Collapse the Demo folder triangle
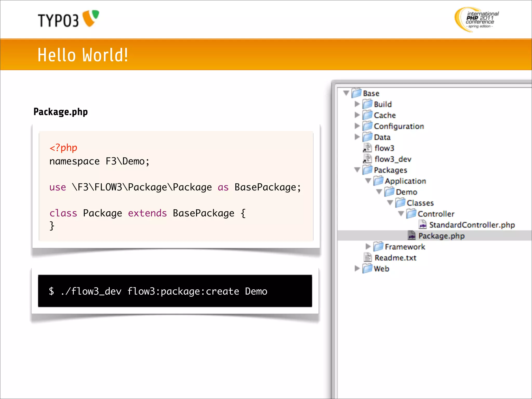Screen dimensions: 532x399 click(379, 192)
